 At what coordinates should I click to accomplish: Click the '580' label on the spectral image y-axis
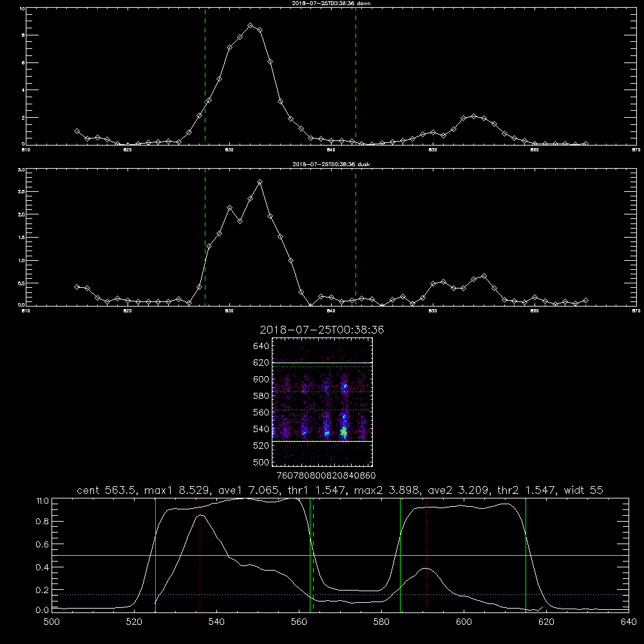261,396
